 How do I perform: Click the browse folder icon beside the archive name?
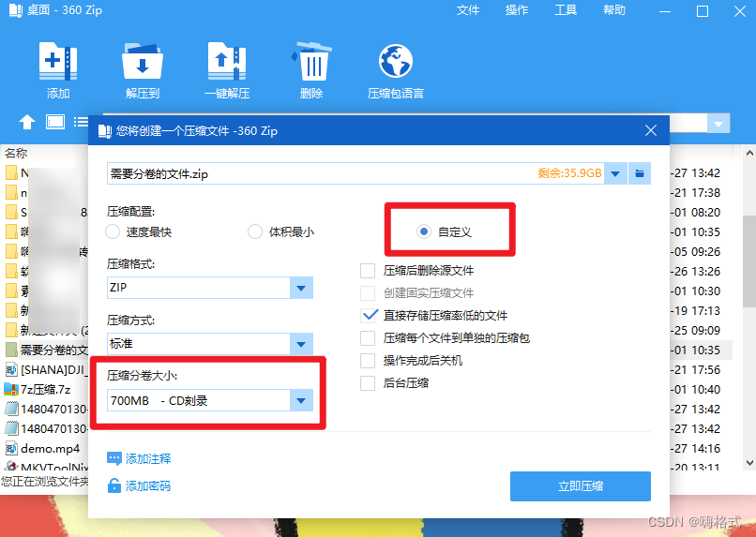pyautogui.click(x=640, y=173)
